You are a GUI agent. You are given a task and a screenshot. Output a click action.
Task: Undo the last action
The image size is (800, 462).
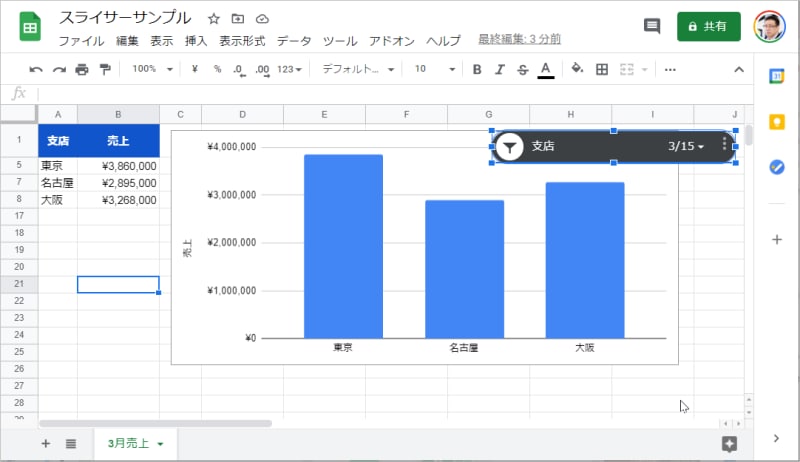pos(36,69)
